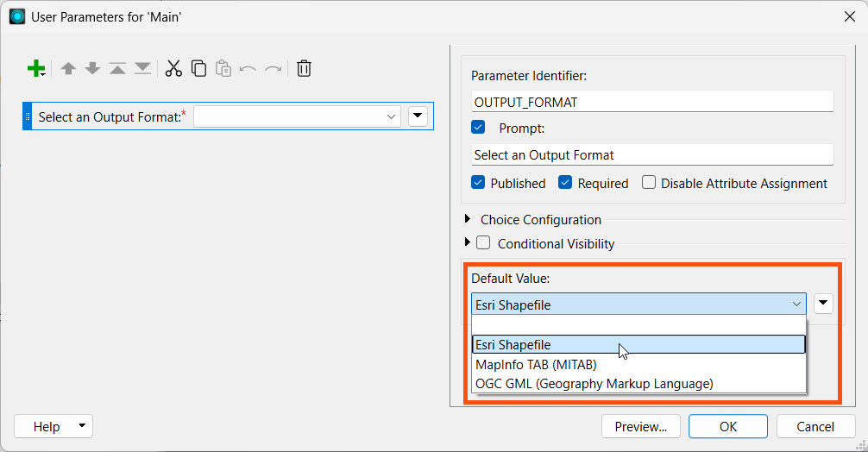Cut the parameter with the scissors icon
Image resolution: width=868 pixels, height=452 pixels.
click(x=173, y=69)
